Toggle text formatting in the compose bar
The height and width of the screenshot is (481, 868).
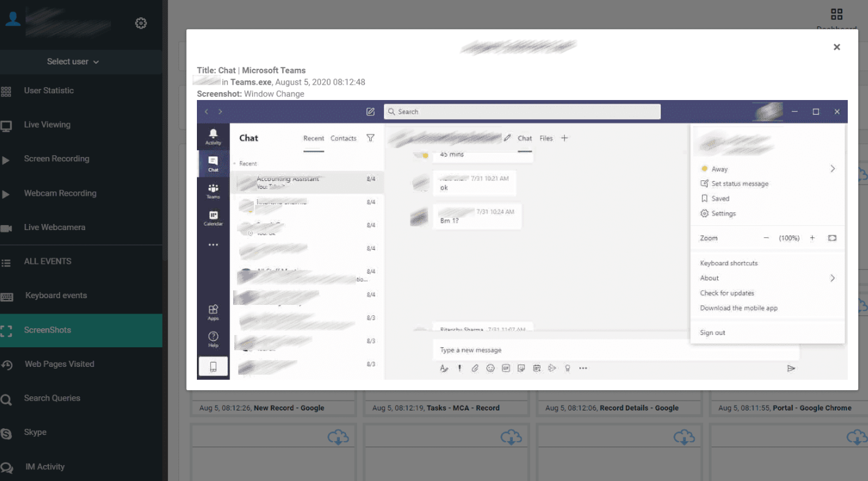pos(444,368)
